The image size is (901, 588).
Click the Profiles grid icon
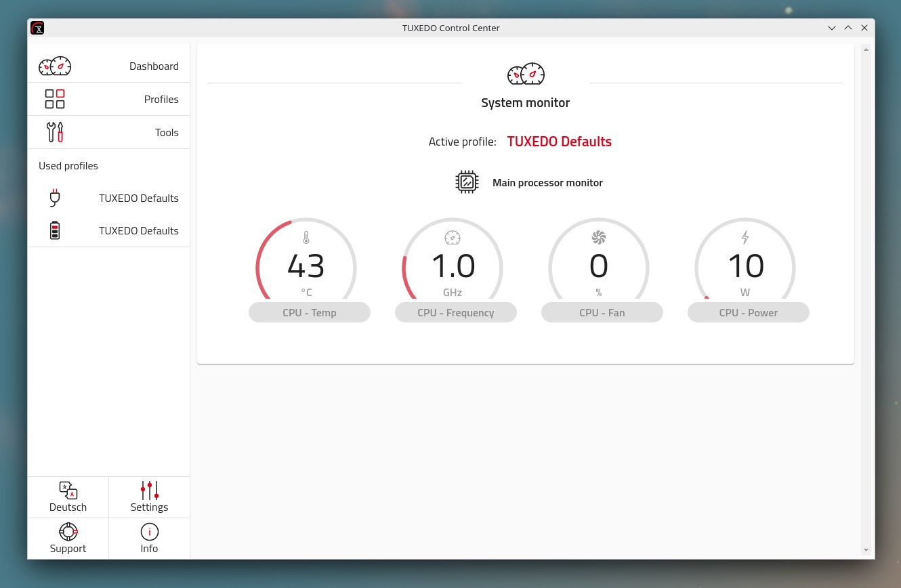pyautogui.click(x=55, y=99)
